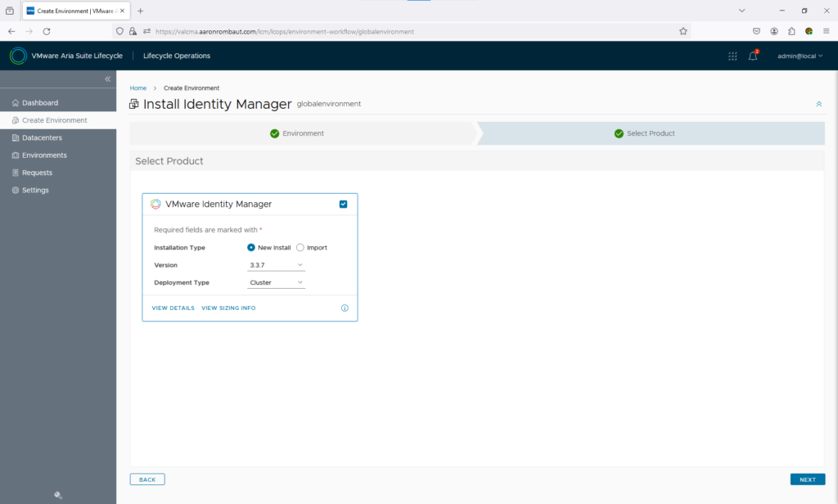This screenshot has width=838, height=504.
Task: Expand the admin@local user menu
Action: click(x=800, y=56)
